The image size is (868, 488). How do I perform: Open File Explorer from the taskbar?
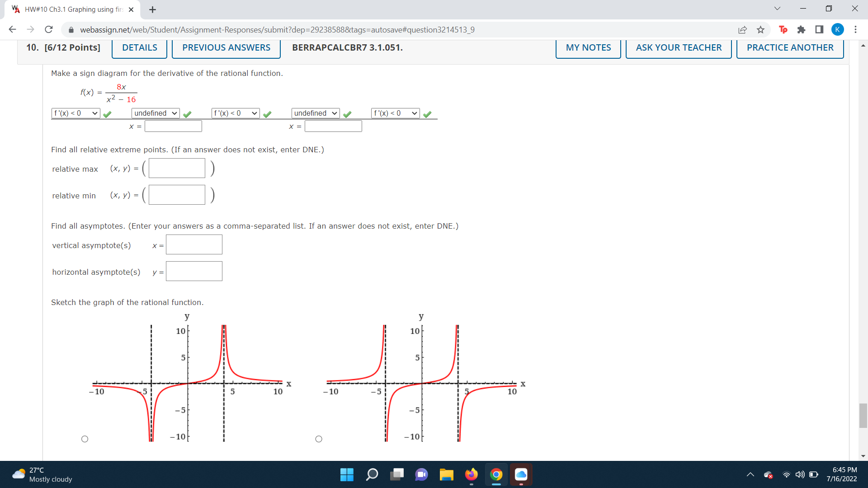[x=447, y=475]
